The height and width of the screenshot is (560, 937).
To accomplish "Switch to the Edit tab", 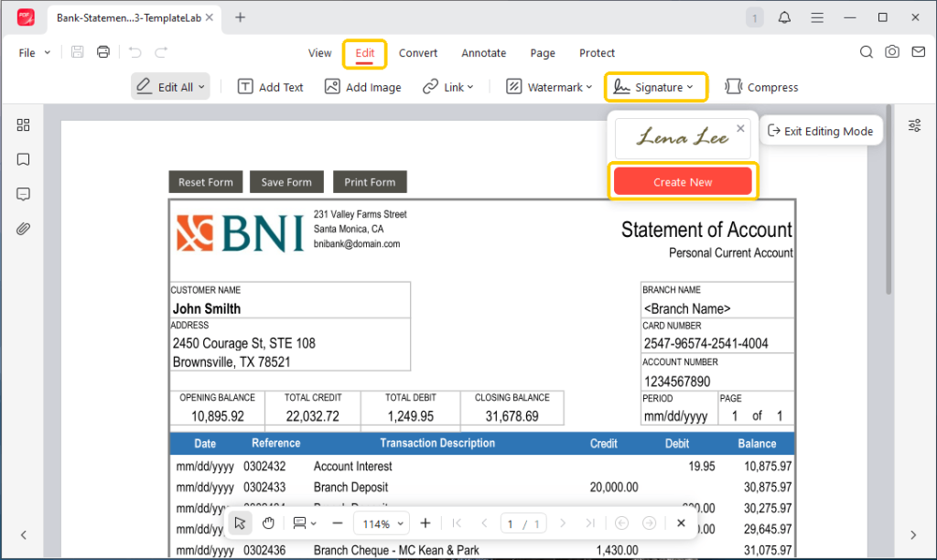I will pyautogui.click(x=364, y=52).
